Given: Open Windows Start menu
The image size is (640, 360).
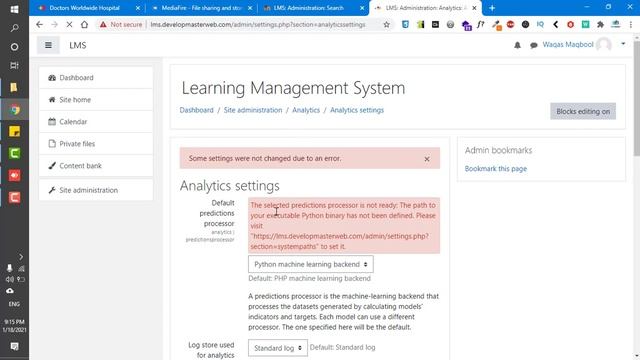Looking at the screenshot, I should 14,9.
